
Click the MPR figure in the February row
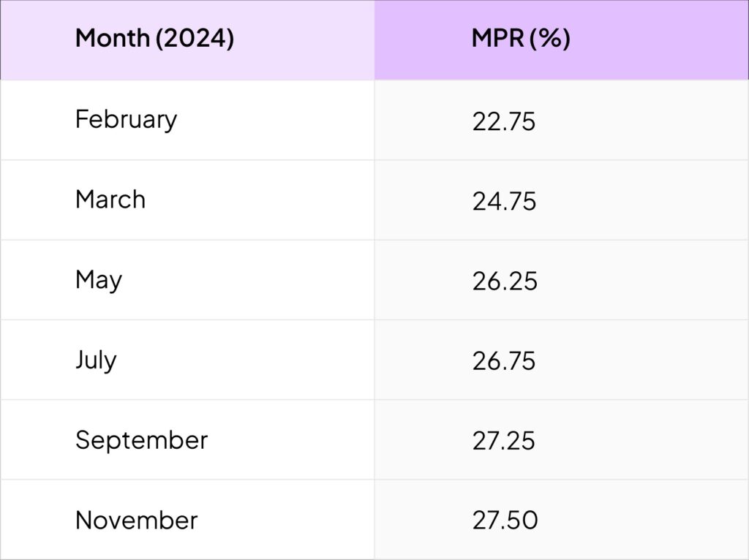click(504, 121)
